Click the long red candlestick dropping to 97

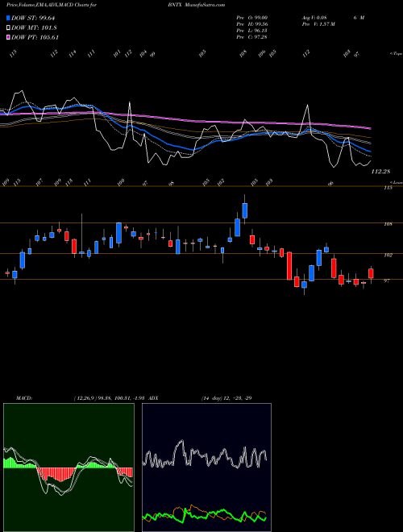pos(289,266)
